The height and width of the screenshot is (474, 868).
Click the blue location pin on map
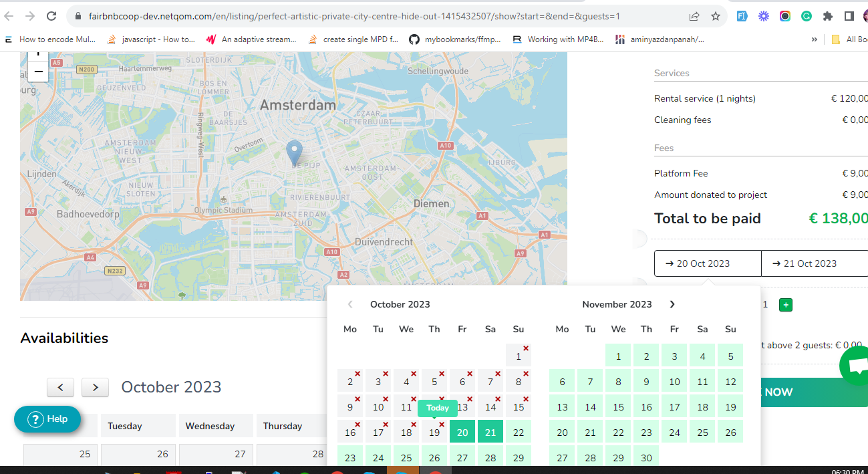tap(294, 153)
